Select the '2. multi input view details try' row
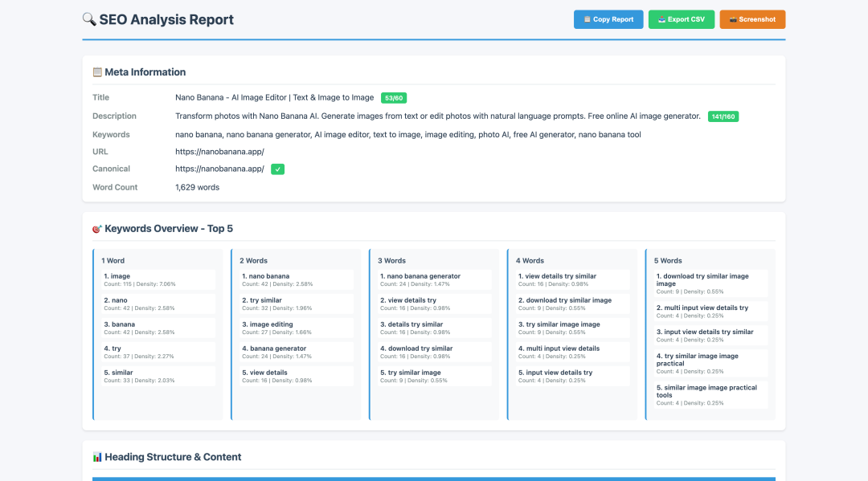The width and height of the screenshot is (868, 481). [x=710, y=312]
